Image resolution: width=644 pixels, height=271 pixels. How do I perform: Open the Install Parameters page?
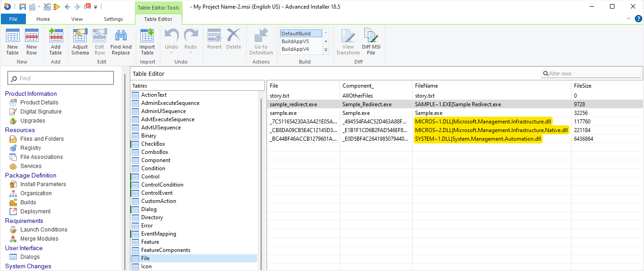pos(43,184)
